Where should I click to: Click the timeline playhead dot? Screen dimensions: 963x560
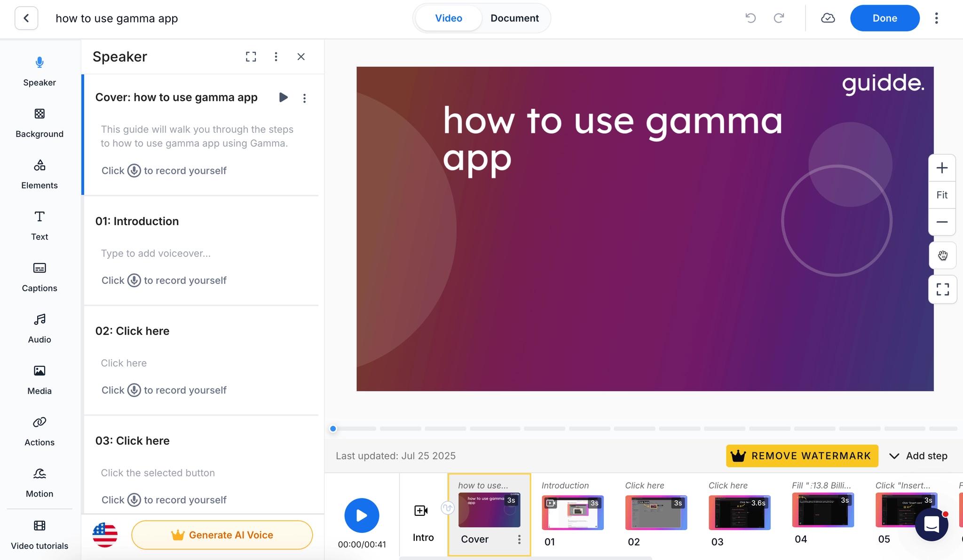[x=333, y=428]
